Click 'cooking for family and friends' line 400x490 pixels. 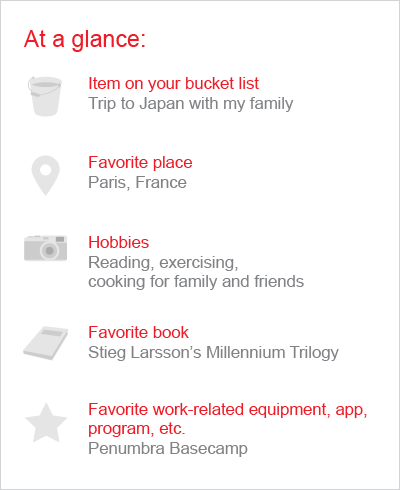[x=196, y=281]
